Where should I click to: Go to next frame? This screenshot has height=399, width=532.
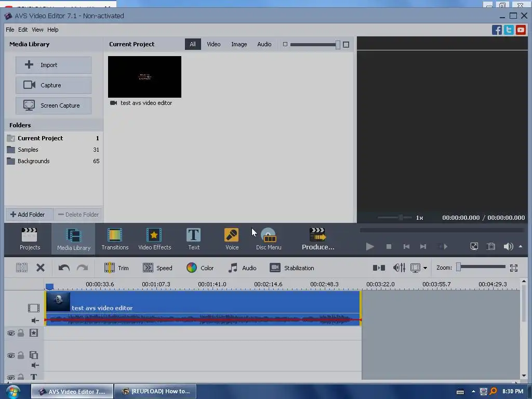(x=423, y=246)
